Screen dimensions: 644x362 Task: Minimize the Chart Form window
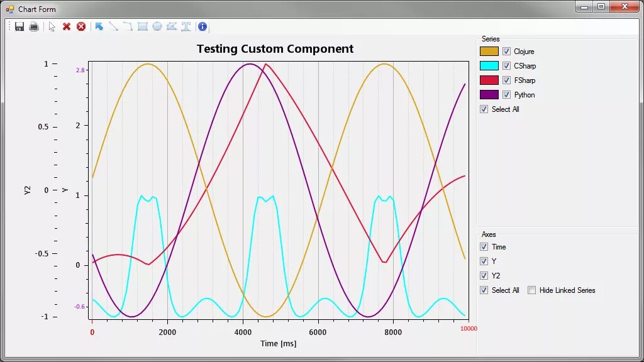click(584, 6)
